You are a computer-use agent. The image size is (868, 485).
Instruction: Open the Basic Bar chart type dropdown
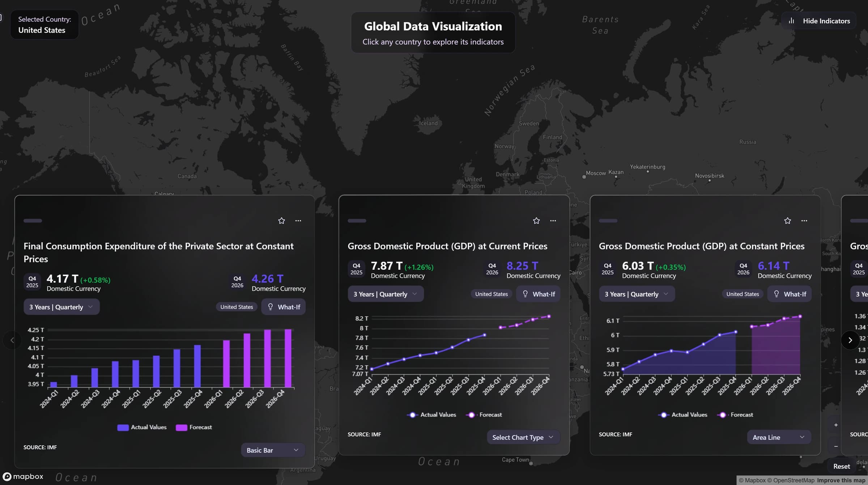click(x=273, y=450)
